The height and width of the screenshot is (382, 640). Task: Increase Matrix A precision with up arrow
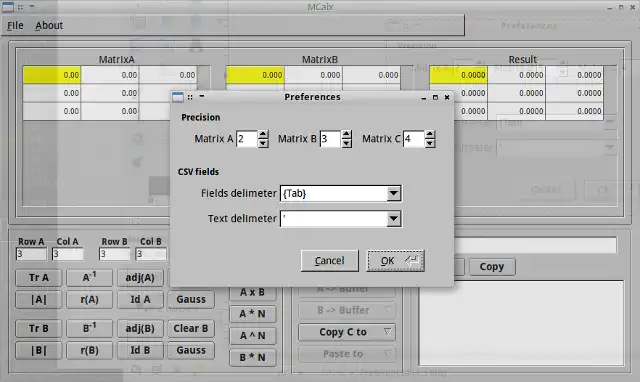point(263,134)
